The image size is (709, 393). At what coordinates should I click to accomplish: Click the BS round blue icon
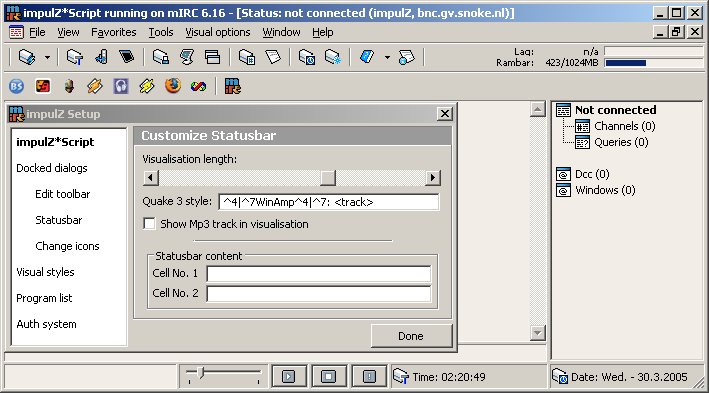17,86
